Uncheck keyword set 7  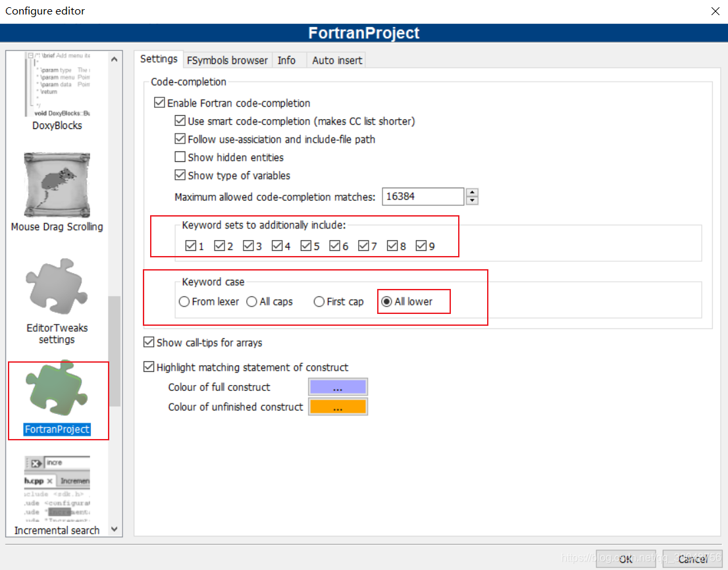363,246
